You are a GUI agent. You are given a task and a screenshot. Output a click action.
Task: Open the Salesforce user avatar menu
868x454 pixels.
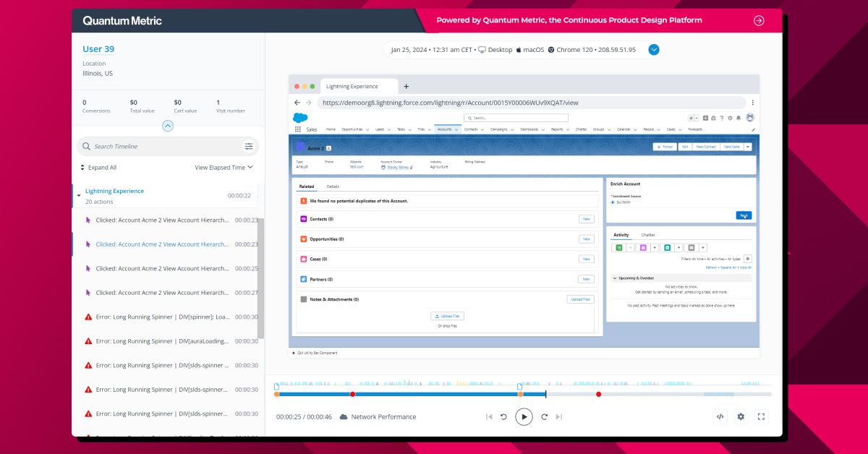(x=750, y=117)
